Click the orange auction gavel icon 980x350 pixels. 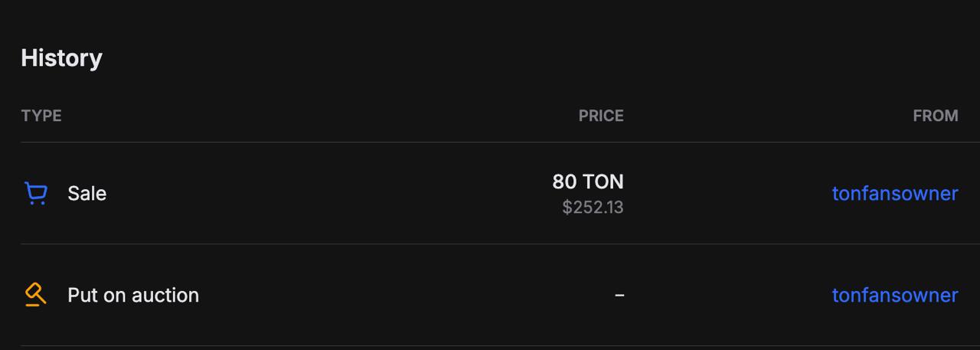click(x=36, y=295)
